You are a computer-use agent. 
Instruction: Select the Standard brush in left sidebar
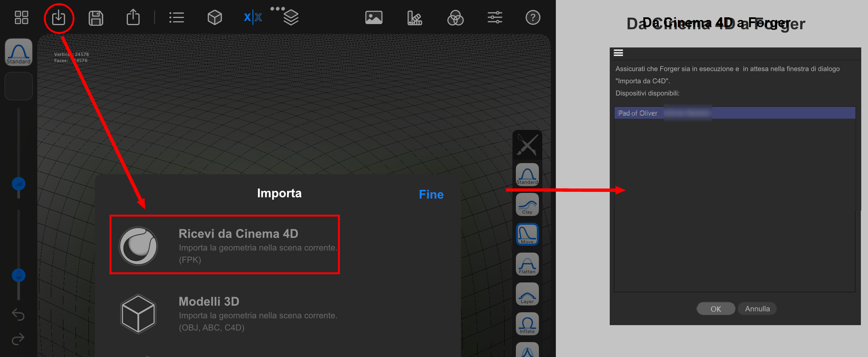(x=19, y=52)
